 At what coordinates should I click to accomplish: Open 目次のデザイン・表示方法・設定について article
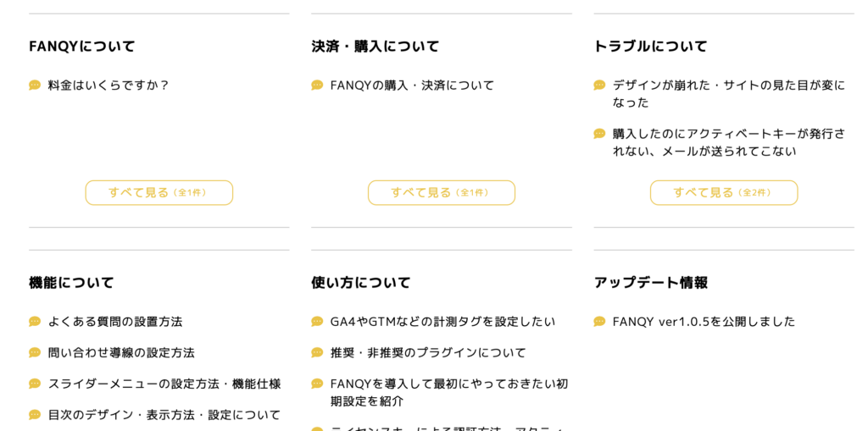[x=164, y=415]
